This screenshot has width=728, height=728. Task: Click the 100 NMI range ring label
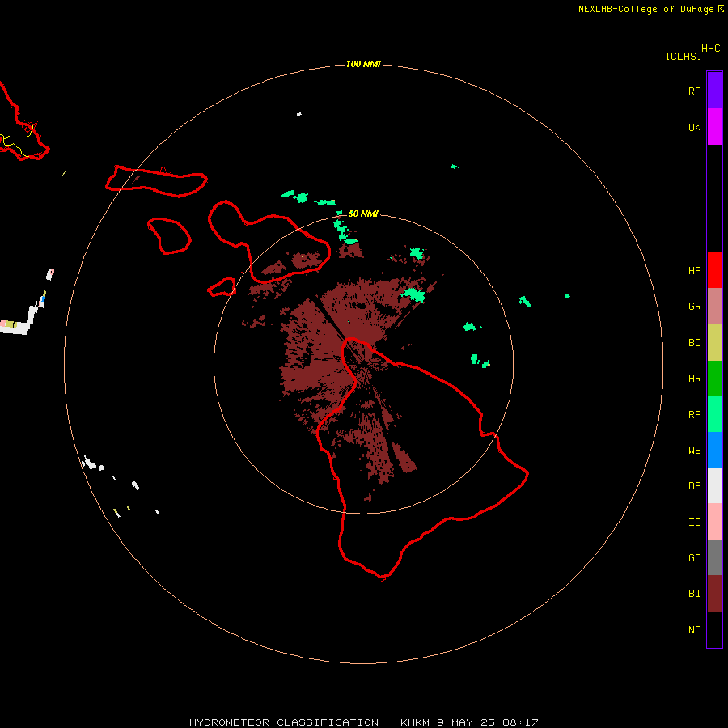point(363,64)
